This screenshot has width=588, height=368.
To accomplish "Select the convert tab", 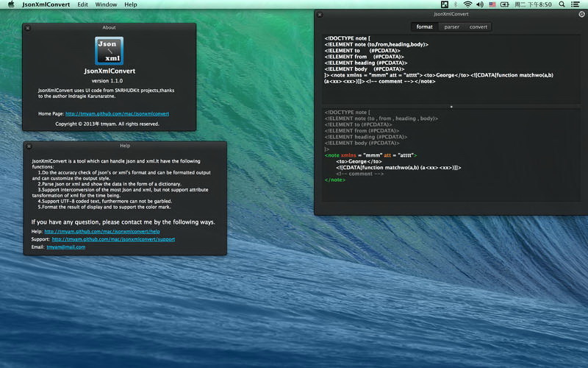I will 478,27.
